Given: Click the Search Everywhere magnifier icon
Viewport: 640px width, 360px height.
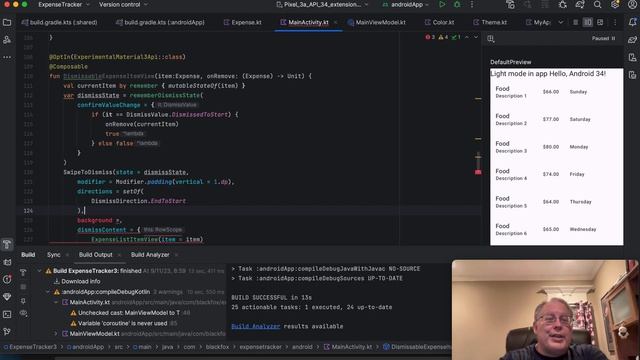Looking at the screenshot, I should pos(598,4).
